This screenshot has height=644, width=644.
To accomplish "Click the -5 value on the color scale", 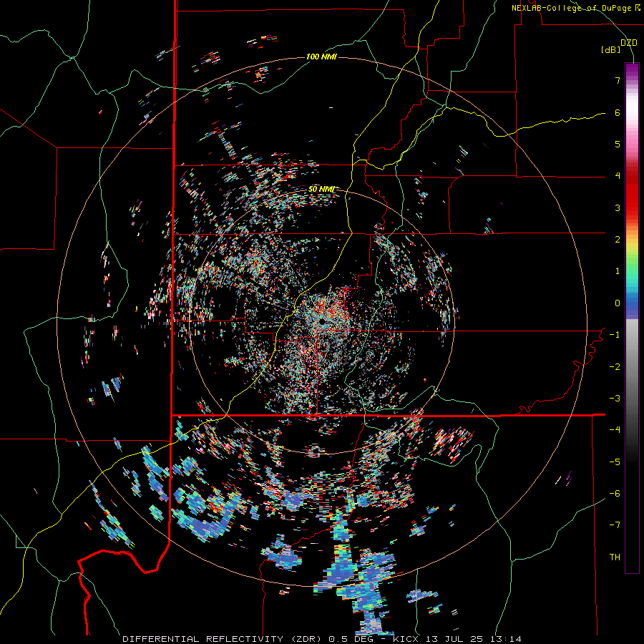I will point(615,462).
